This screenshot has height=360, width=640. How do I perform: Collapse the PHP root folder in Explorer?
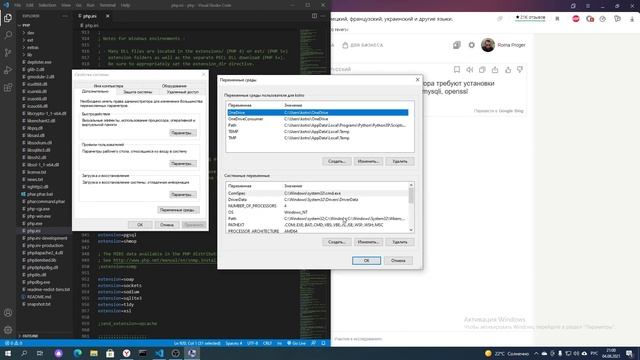(26, 25)
